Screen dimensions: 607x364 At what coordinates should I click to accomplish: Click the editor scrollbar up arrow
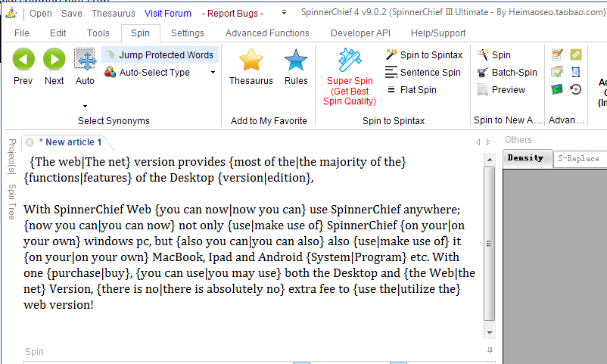click(x=490, y=160)
